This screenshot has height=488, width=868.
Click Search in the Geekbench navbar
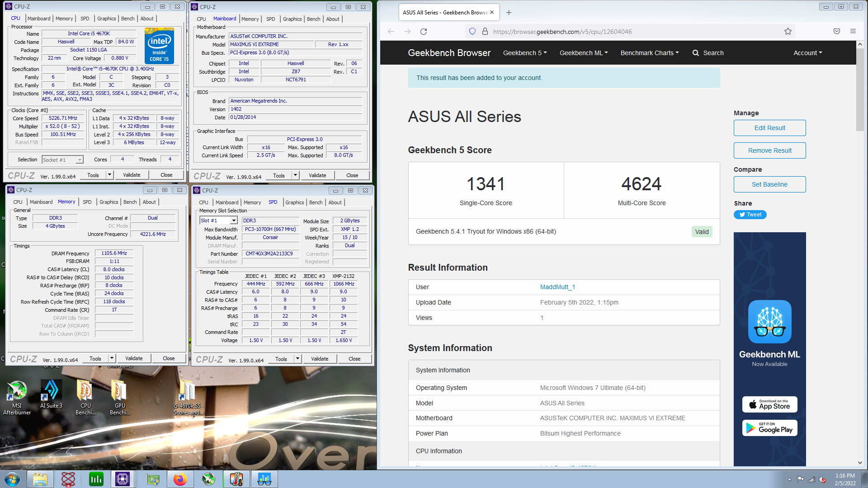(x=708, y=53)
